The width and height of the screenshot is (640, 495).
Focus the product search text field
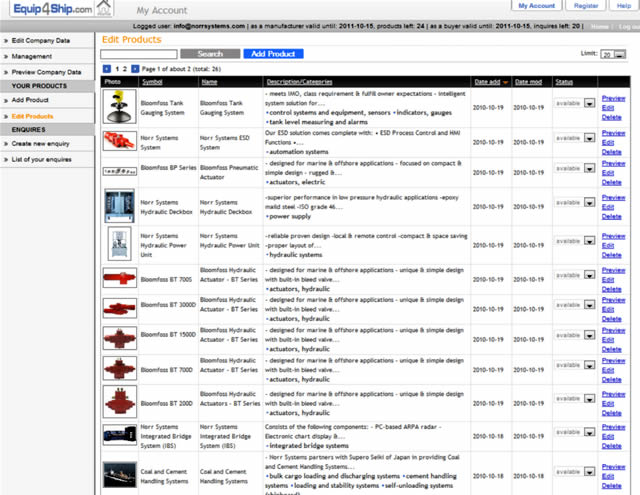[139, 54]
